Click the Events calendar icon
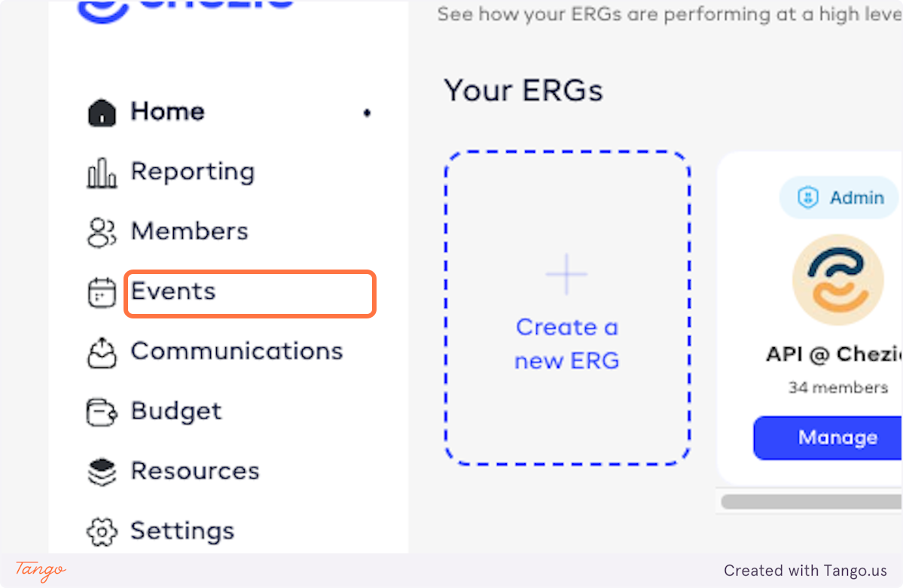 [102, 292]
